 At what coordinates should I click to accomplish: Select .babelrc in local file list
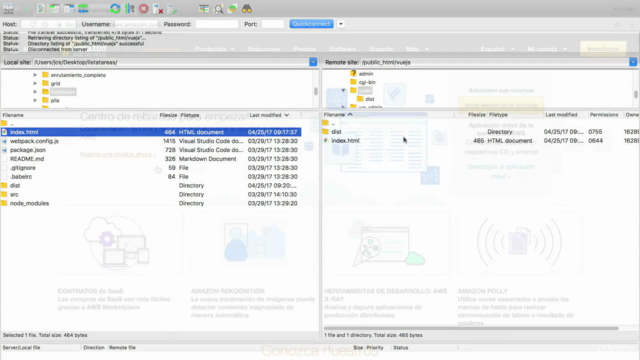151,177
